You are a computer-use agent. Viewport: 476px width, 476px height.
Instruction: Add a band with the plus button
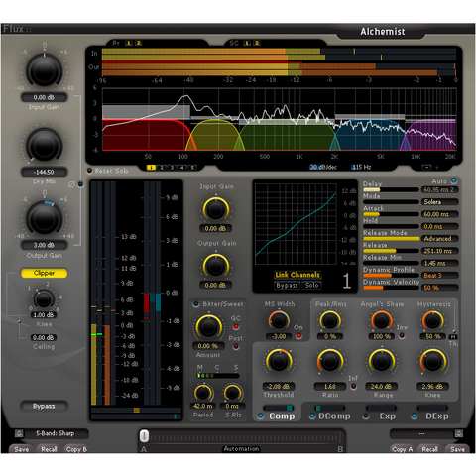437,168
